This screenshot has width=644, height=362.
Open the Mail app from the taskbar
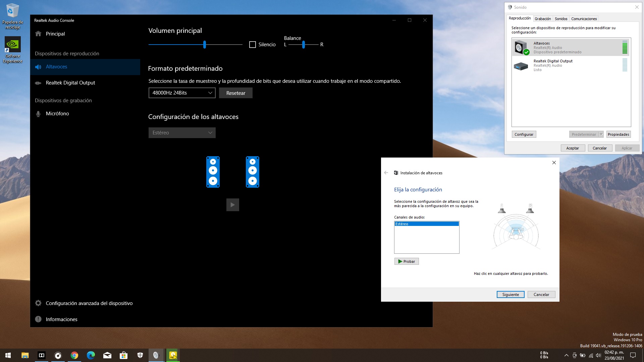tap(107, 355)
